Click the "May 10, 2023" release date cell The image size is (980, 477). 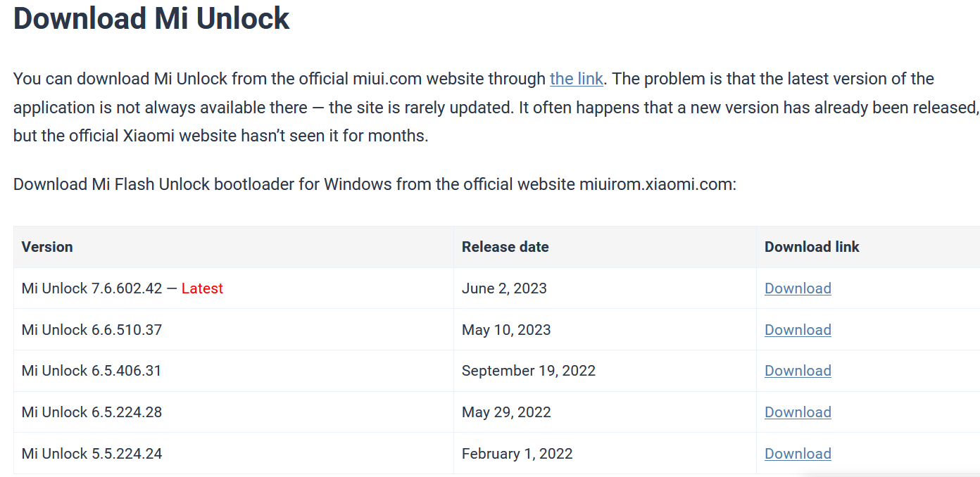click(x=506, y=330)
